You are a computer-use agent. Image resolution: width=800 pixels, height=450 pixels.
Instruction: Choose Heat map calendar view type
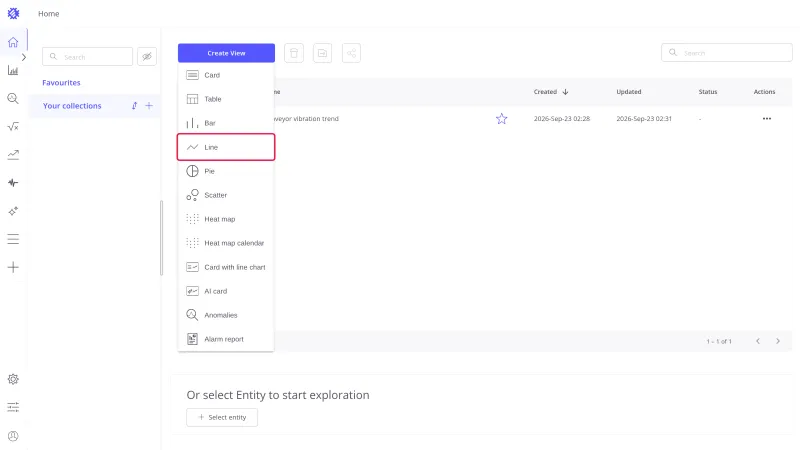coord(226,243)
